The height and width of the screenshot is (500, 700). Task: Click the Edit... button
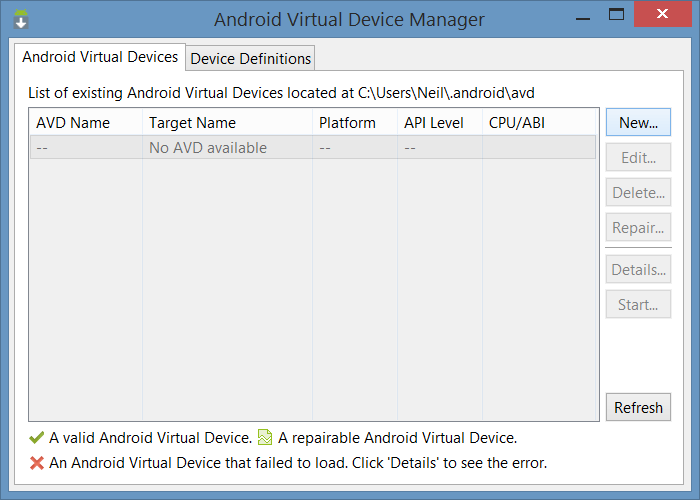(638, 158)
